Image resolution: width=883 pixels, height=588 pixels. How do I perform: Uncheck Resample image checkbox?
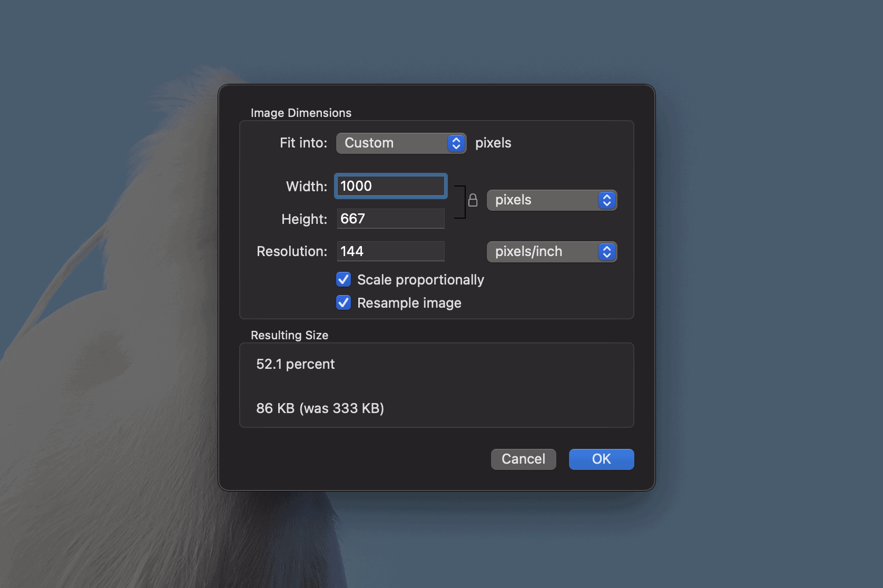click(344, 302)
